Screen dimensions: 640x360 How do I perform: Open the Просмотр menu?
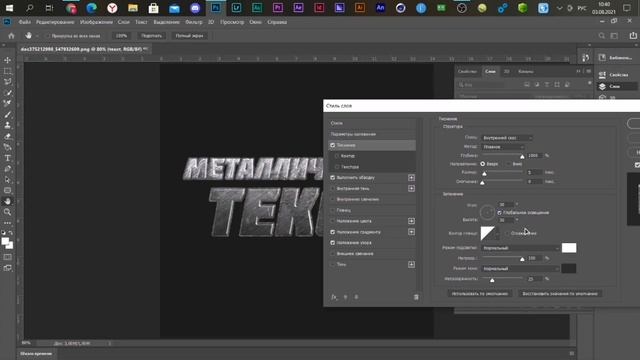tap(232, 22)
